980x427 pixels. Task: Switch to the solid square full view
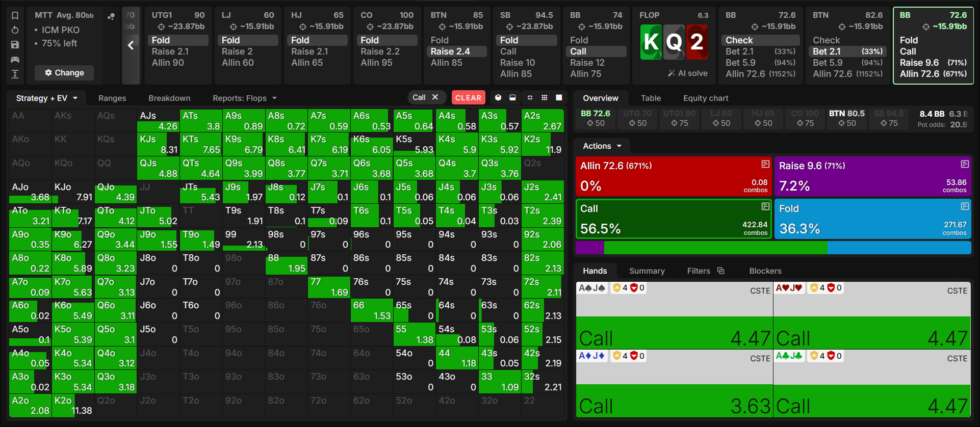point(559,97)
